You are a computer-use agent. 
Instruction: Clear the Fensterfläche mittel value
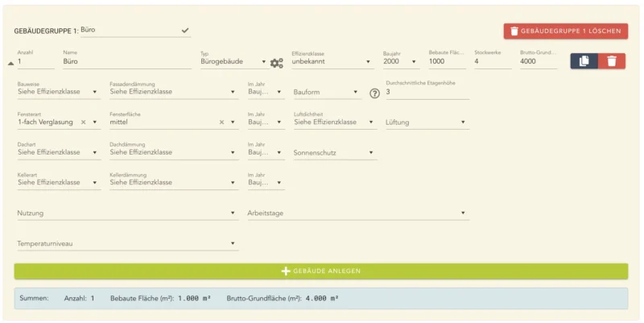tap(221, 122)
